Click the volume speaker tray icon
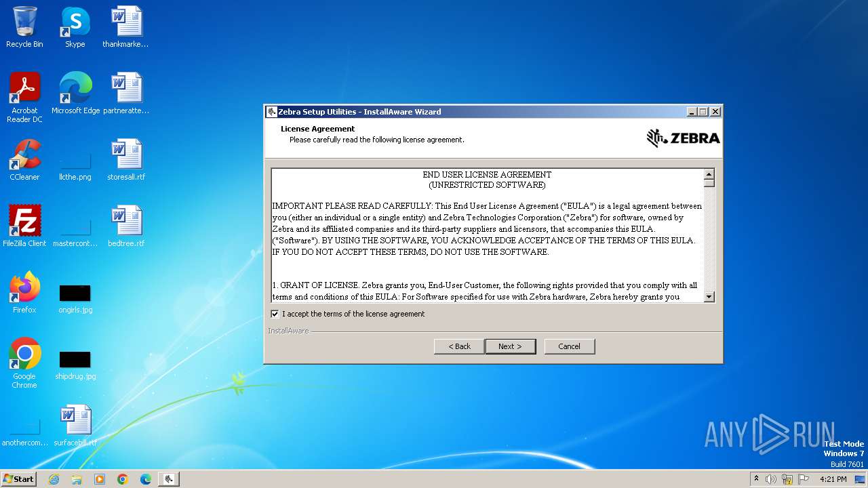This screenshot has width=868, height=488. click(x=771, y=479)
